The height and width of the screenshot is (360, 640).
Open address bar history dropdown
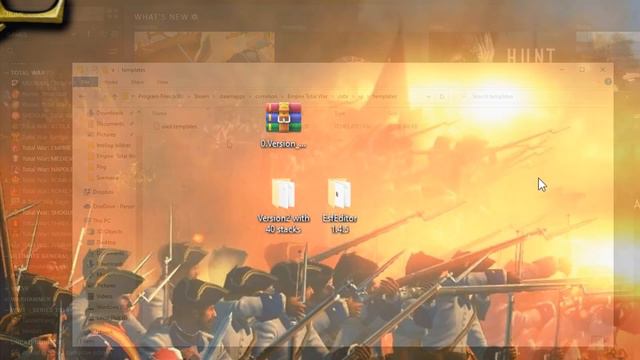point(428,97)
